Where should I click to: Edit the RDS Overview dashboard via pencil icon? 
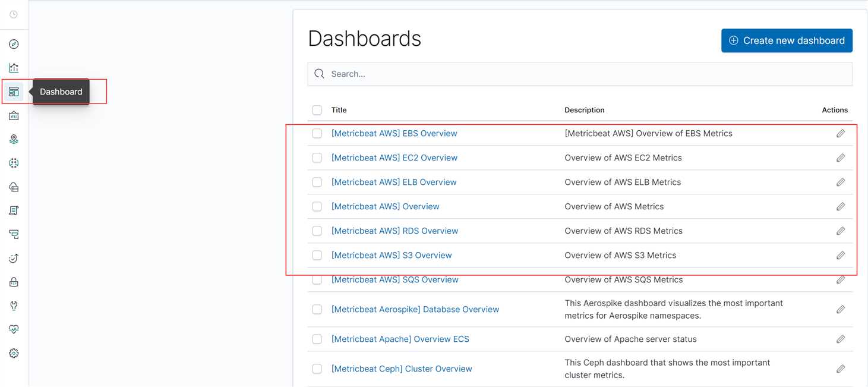pos(841,231)
